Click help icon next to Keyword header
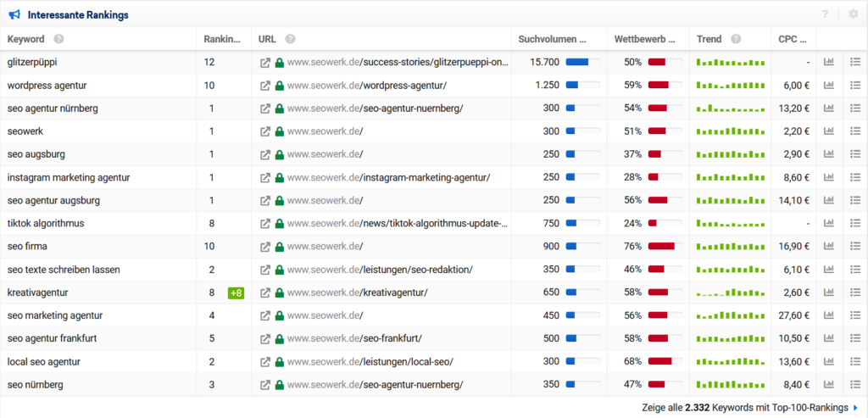Image resolution: width=868 pixels, height=418 pixels. [58, 39]
